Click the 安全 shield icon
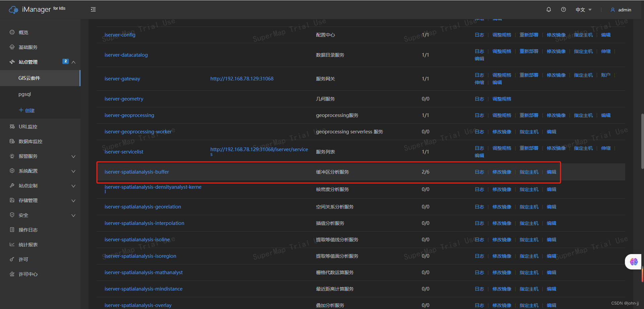Screen dimensions: 644x309 [x=12, y=215]
